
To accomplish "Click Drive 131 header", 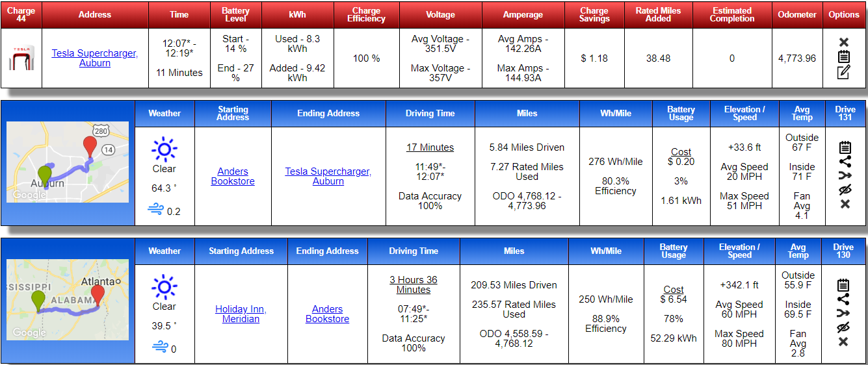I will tap(845, 113).
